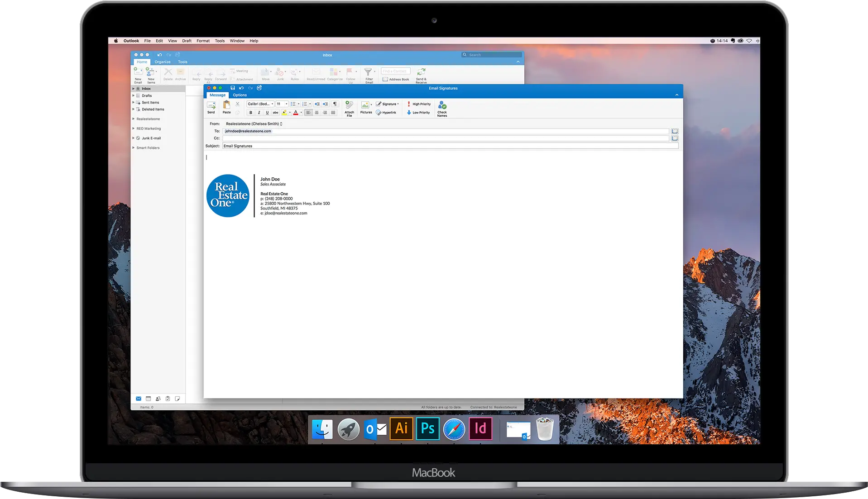Open Organize tab in Inbox window
Image resolution: width=868 pixels, height=499 pixels.
pos(163,62)
